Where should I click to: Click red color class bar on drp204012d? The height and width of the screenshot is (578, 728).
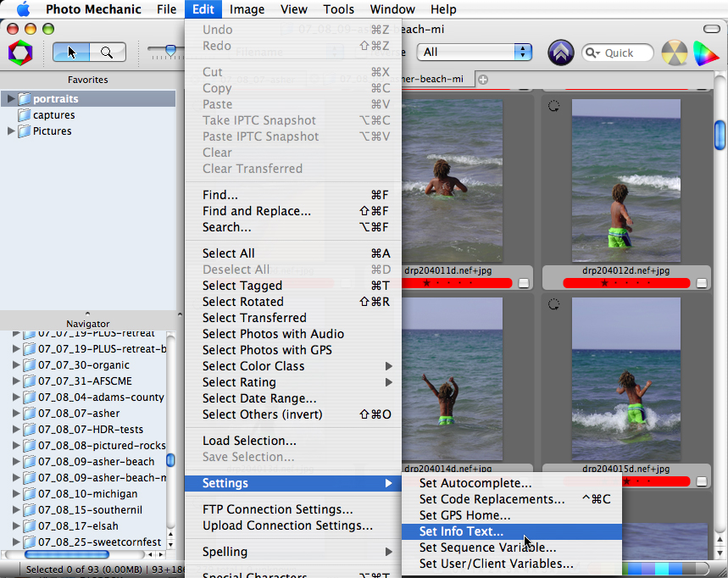[626, 283]
